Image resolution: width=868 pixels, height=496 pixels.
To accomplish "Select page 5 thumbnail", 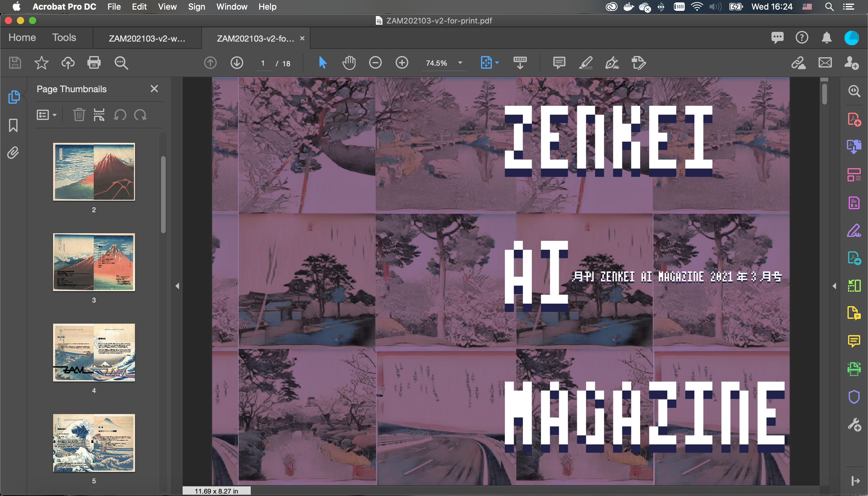I will (x=94, y=443).
